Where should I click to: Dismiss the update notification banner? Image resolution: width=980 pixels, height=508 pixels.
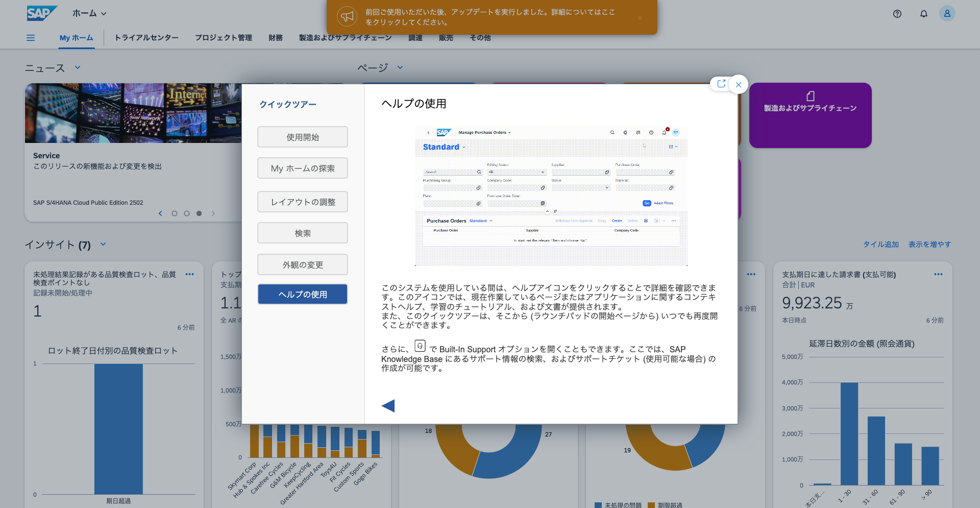click(x=640, y=18)
